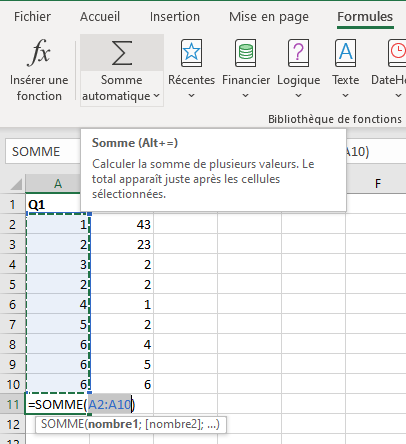
Task: Expand the Récentes dropdown chevron
Action: (191, 96)
